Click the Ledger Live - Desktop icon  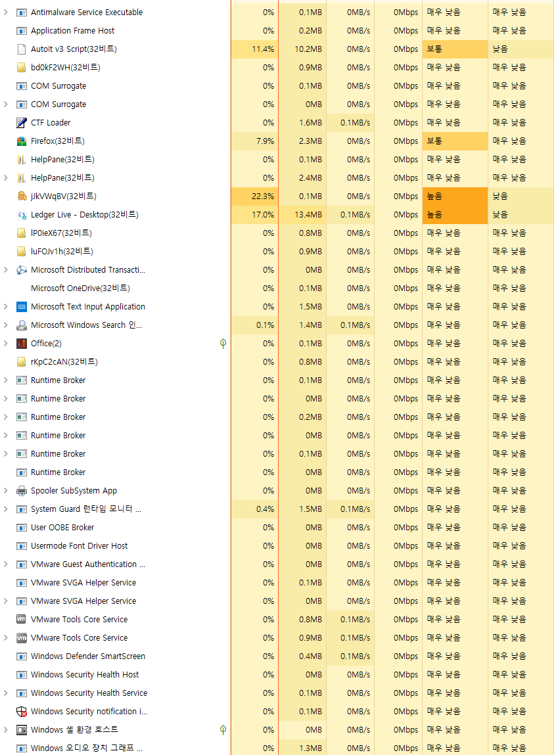pyautogui.click(x=22, y=215)
